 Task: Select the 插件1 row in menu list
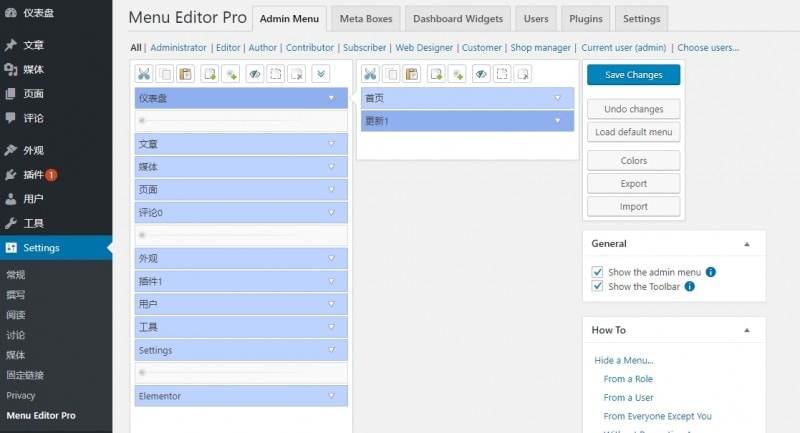(241, 281)
